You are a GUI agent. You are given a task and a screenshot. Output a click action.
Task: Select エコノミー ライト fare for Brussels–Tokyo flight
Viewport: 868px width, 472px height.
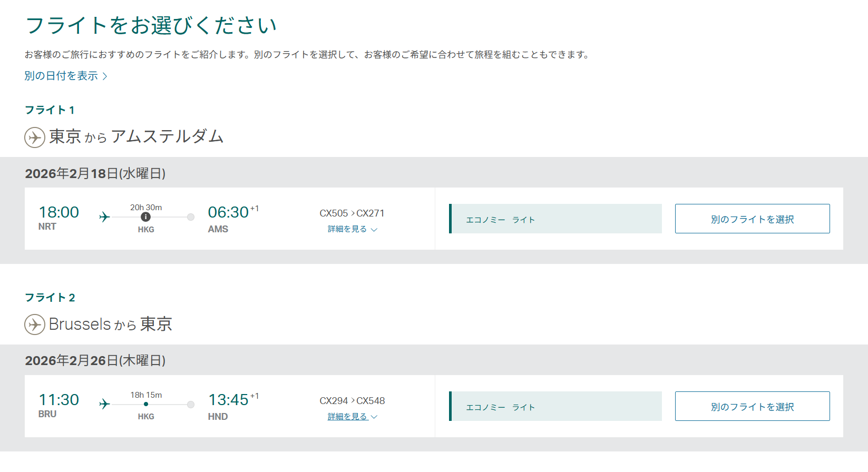click(x=555, y=406)
